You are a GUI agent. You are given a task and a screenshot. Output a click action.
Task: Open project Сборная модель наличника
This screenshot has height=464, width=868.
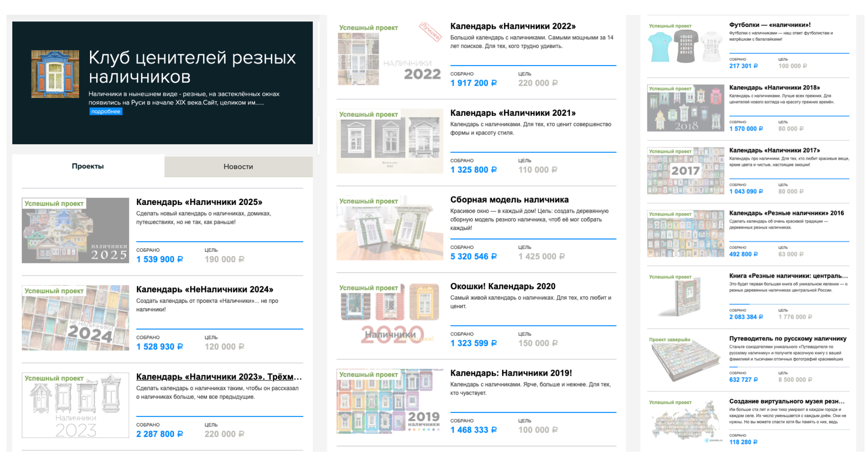[x=510, y=200]
